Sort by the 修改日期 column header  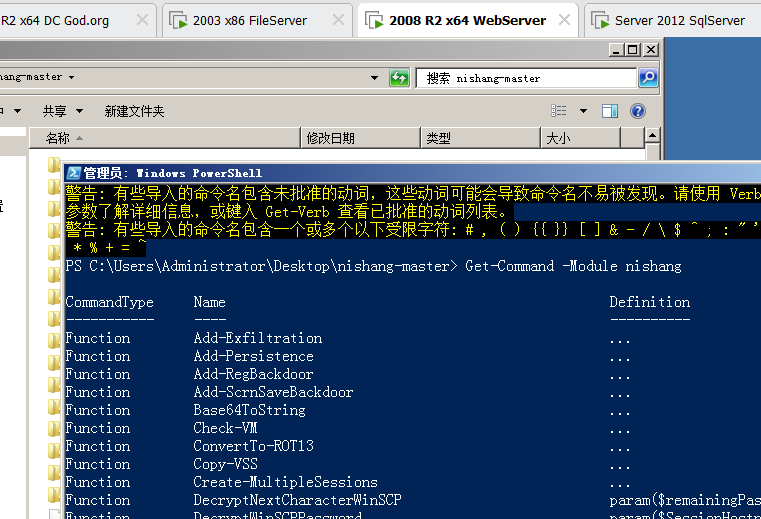[x=330, y=139]
